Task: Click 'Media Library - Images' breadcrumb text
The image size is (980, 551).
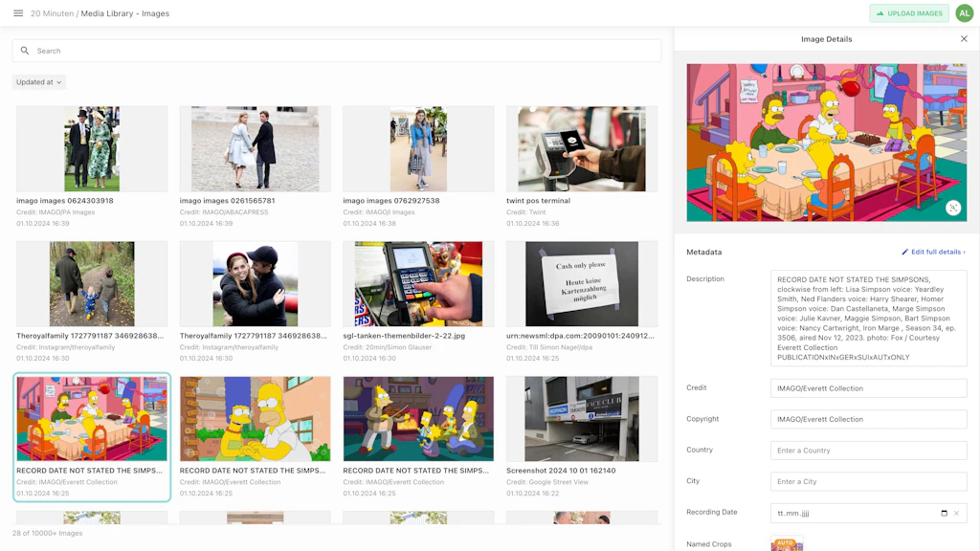Action: 125,13
